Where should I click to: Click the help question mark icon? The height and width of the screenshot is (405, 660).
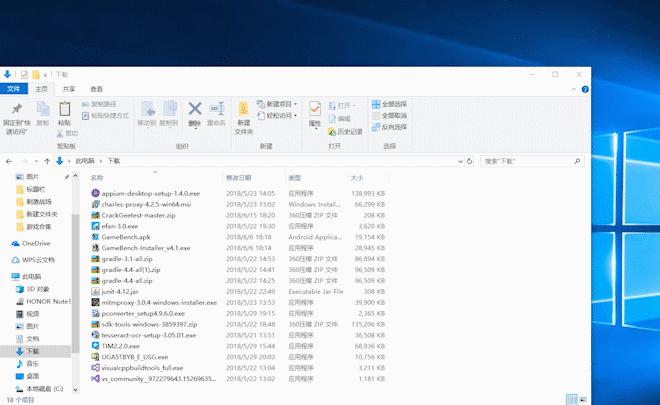(x=583, y=89)
